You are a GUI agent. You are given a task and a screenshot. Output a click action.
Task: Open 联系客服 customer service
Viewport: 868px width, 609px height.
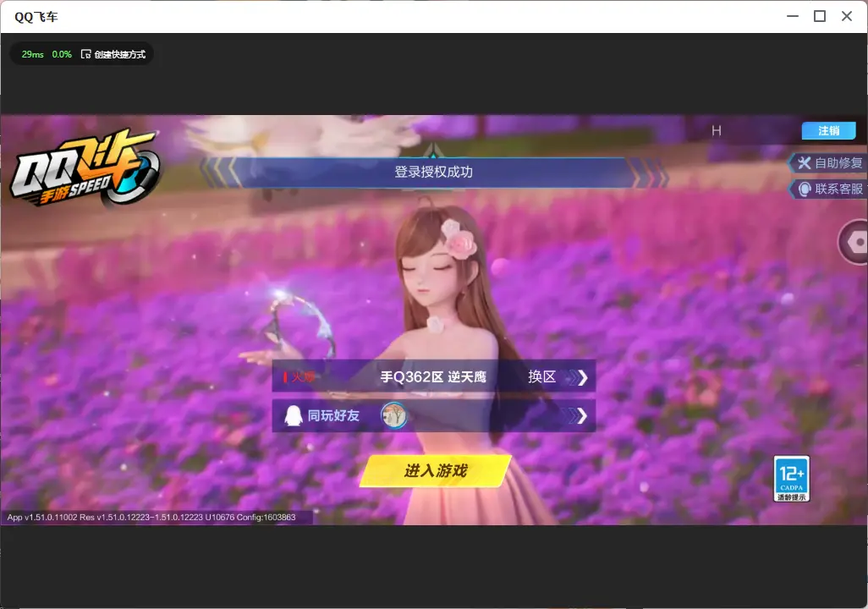tap(827, 189)
